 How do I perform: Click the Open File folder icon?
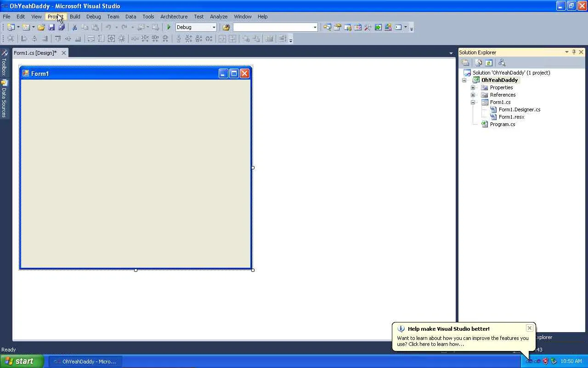coord(41,27)
